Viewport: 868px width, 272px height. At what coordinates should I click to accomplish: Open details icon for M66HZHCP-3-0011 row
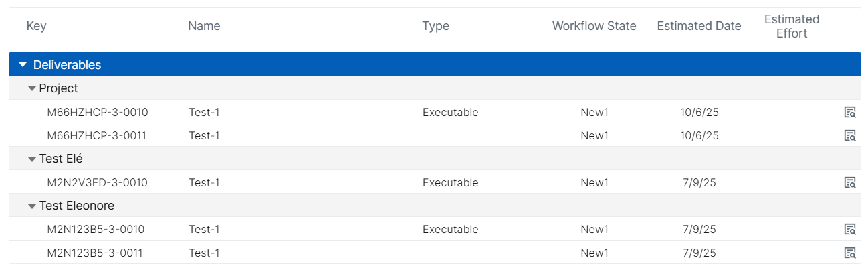tap(850, 135)
